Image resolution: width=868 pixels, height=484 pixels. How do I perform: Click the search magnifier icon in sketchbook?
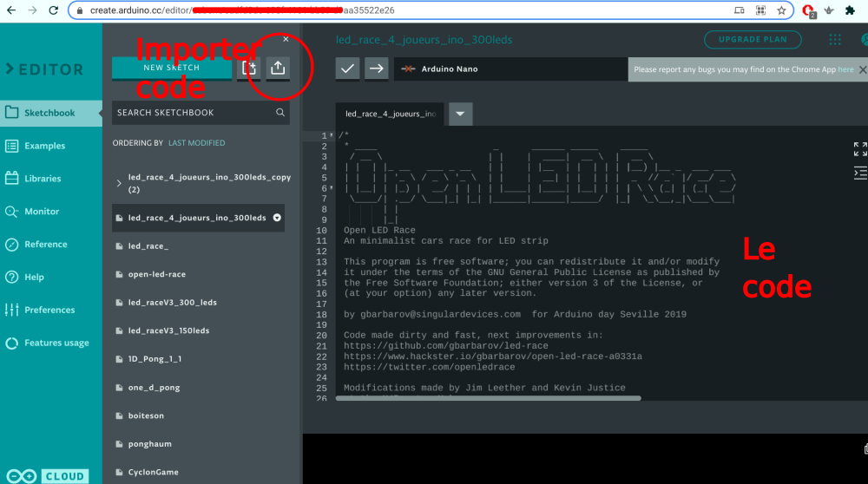(280, 113)
